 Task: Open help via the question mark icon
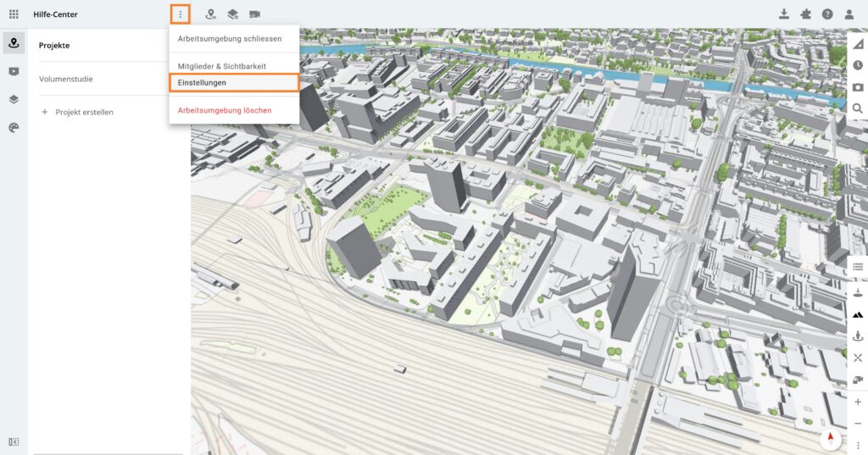pos(827,14)
